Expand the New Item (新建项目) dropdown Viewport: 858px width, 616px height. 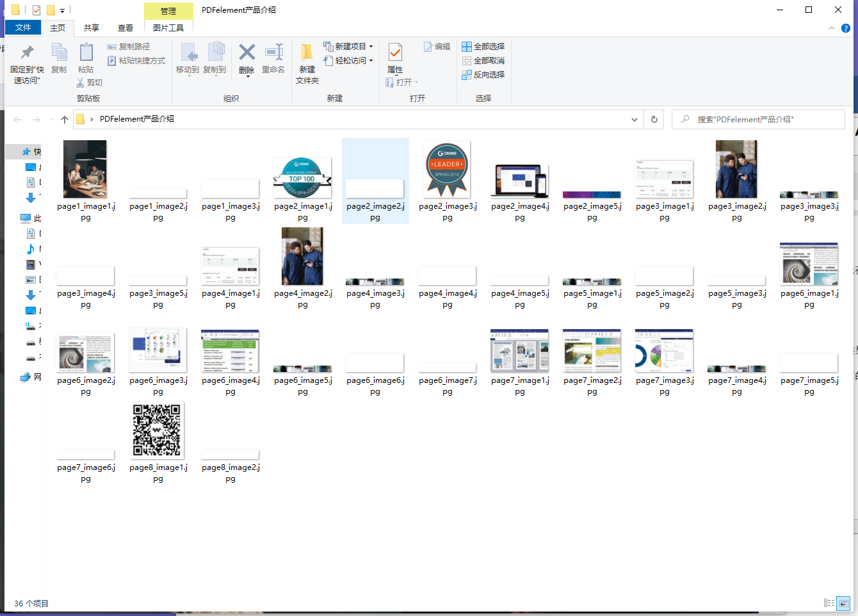371,47
